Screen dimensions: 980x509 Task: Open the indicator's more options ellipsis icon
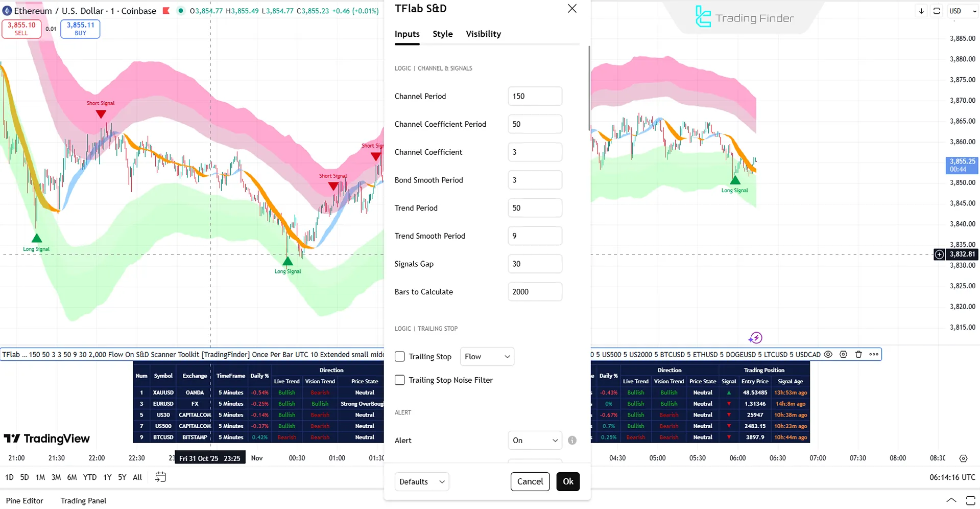coord(874,354)
